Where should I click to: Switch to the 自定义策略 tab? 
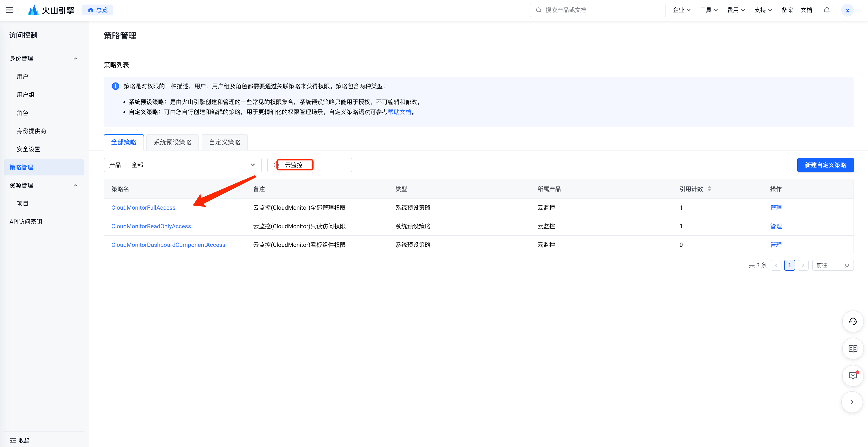(x=225, y=142)
